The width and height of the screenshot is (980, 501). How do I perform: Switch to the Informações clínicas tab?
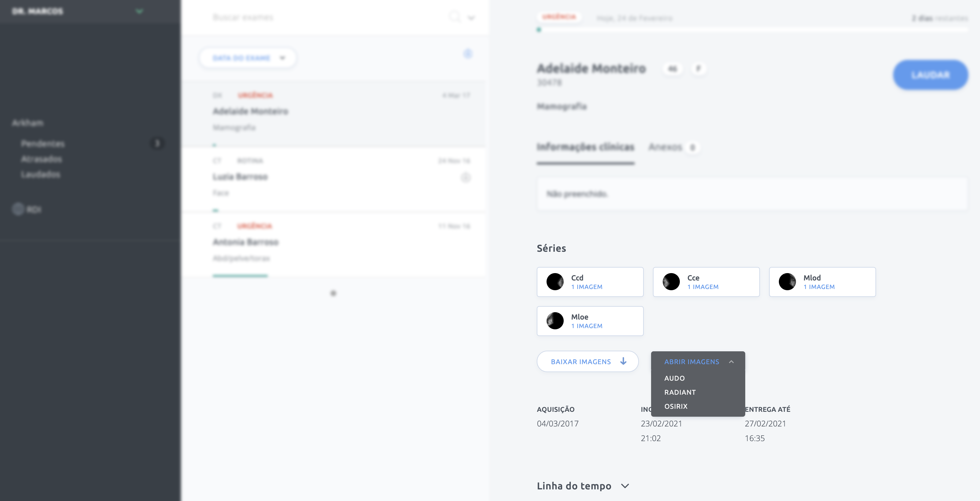tap(585, 147)
